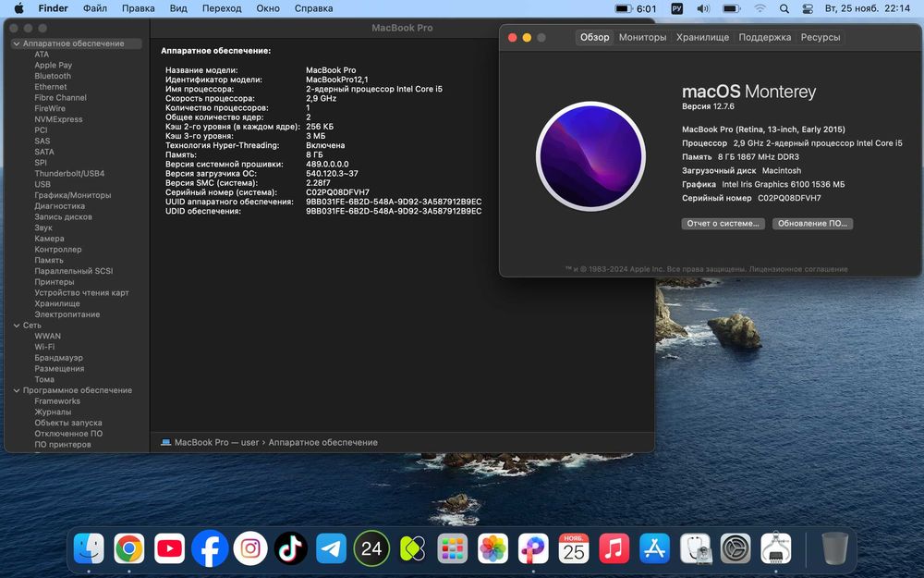Launch Telegram from the Dock
Image resolution: width=924 pixels, height=578 pixels.
[x=331, y=548]
